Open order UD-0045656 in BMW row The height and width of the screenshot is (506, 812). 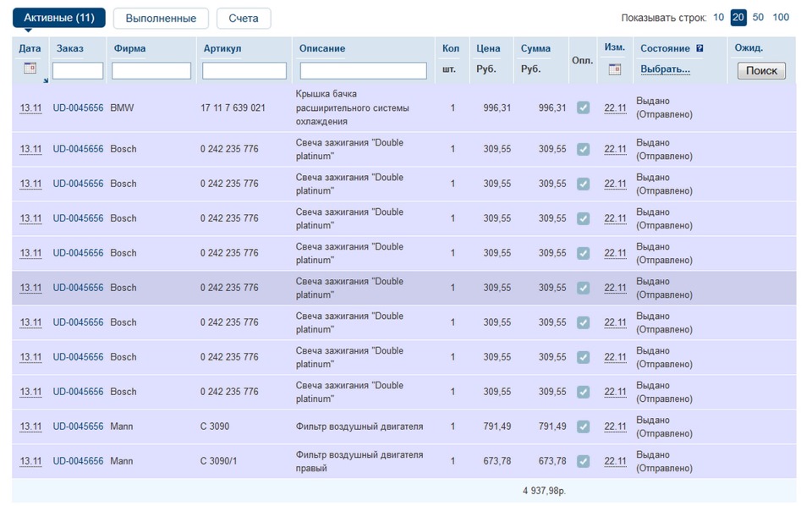click(x=78, y=108)
